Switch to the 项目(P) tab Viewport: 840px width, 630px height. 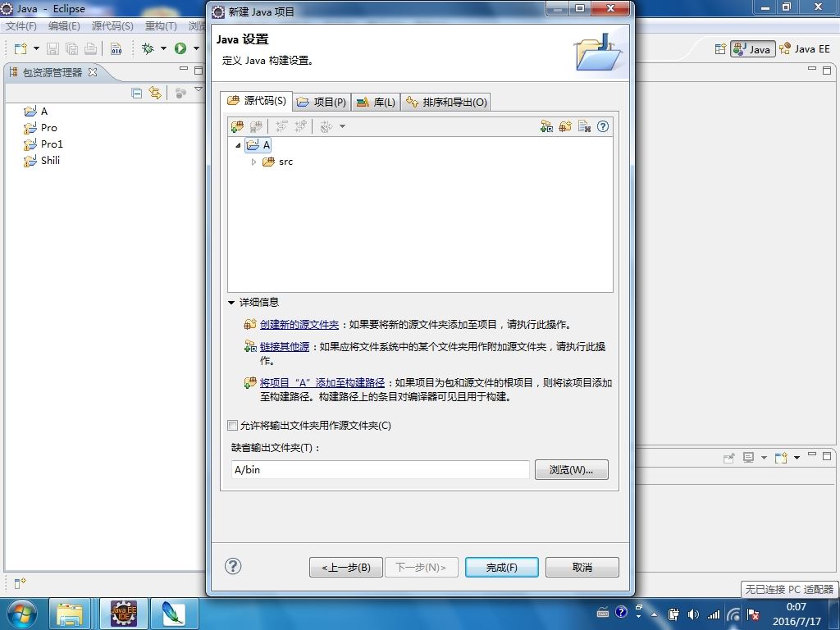tap(322, 102)
